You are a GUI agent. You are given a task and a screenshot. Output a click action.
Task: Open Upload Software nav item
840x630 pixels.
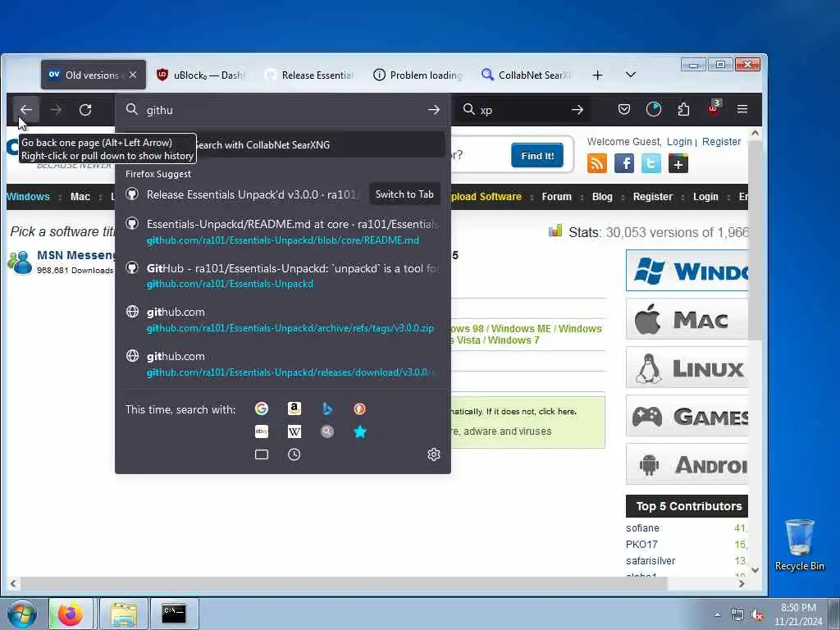[x=486, y=197]
